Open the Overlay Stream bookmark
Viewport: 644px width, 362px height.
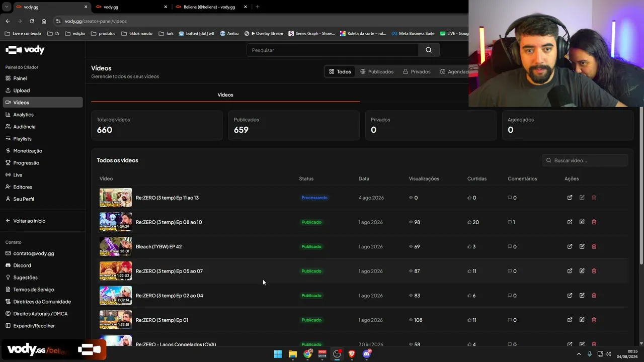tap(264, 34)
